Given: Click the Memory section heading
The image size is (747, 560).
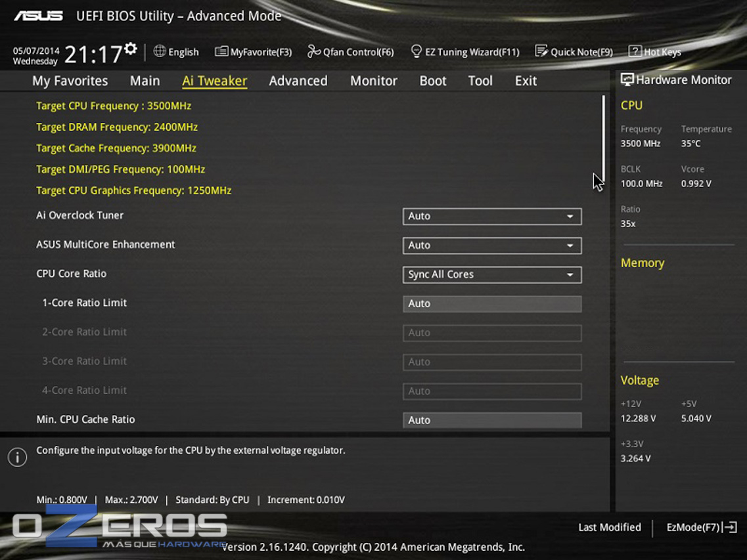Looking at the screenshot, I should point(642,263).
